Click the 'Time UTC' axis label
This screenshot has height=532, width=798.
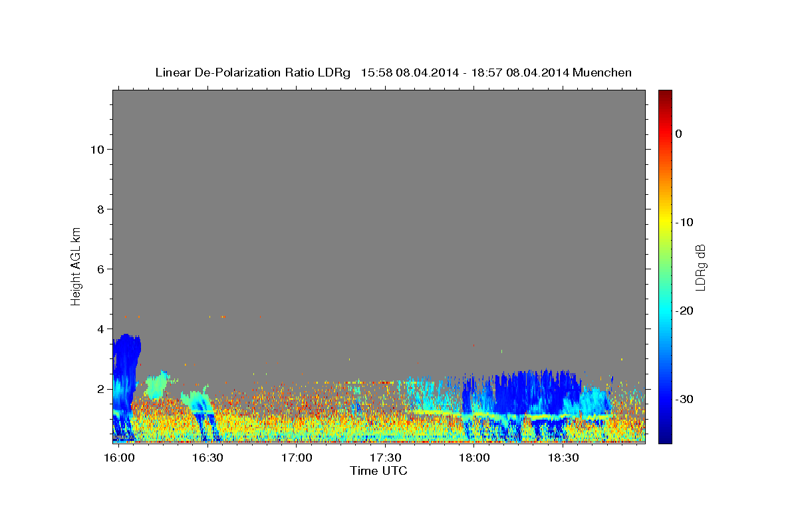[378, 471]
